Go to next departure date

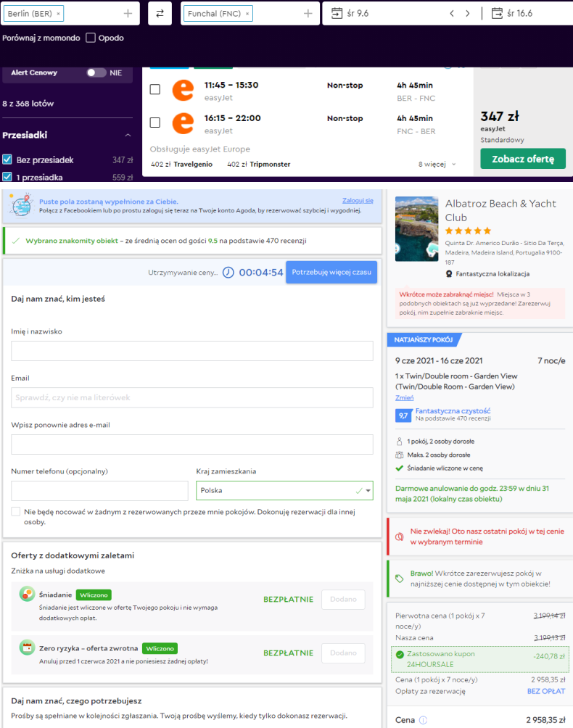point(468,14)
